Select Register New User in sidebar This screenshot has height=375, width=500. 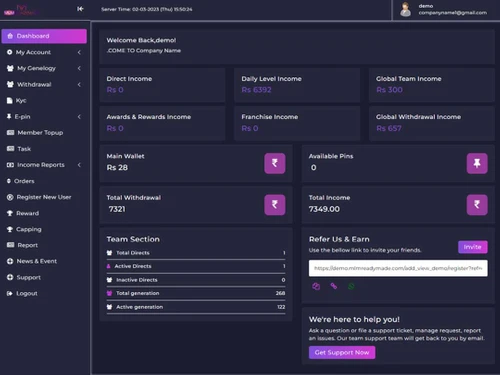pos(44,197)
